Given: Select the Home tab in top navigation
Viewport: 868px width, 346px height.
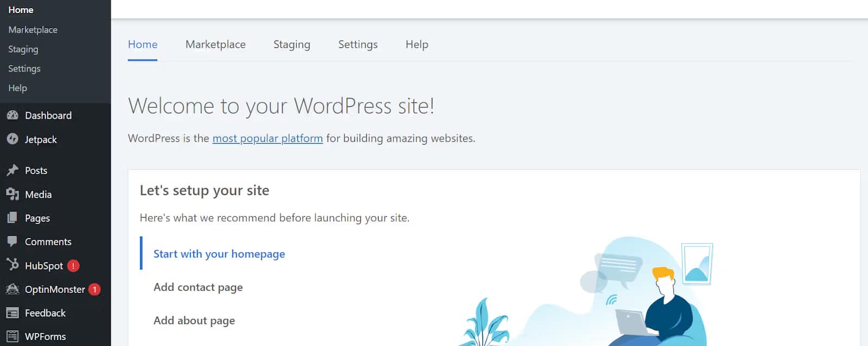Looking at the screenshot, I should tap(143, 44).
